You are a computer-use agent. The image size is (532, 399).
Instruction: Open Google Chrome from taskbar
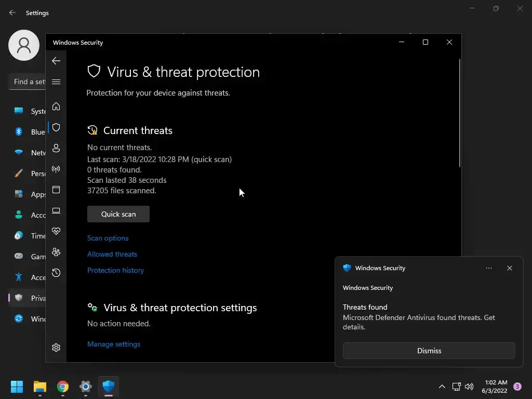[63, 387]
